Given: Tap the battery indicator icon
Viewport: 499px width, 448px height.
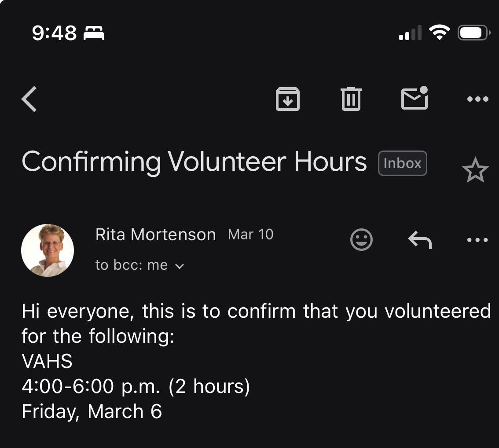Looking at the screenshot, I should click(x=473, y=33).
